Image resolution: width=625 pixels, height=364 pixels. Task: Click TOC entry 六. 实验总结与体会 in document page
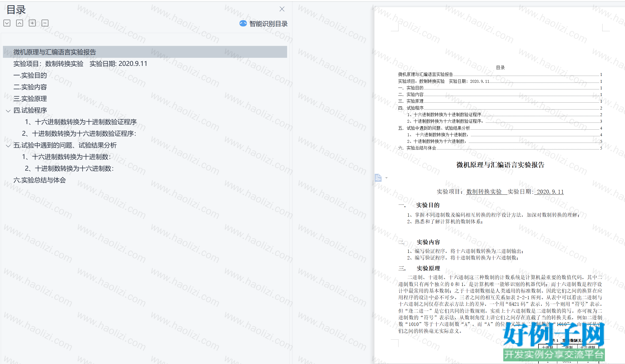coord(500,148)
